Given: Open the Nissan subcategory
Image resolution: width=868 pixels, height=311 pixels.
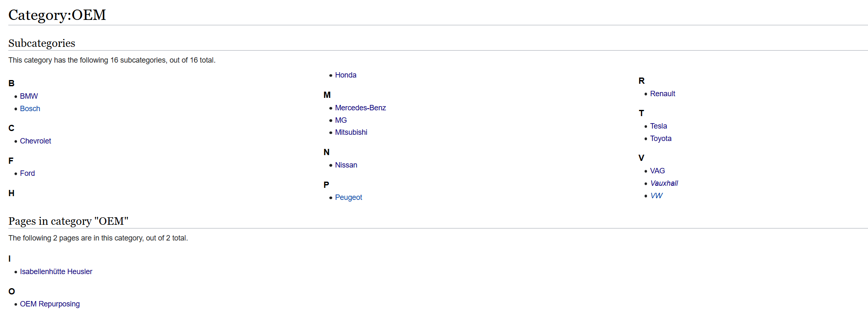Looking at the screenshot, I should coord(346,165).
